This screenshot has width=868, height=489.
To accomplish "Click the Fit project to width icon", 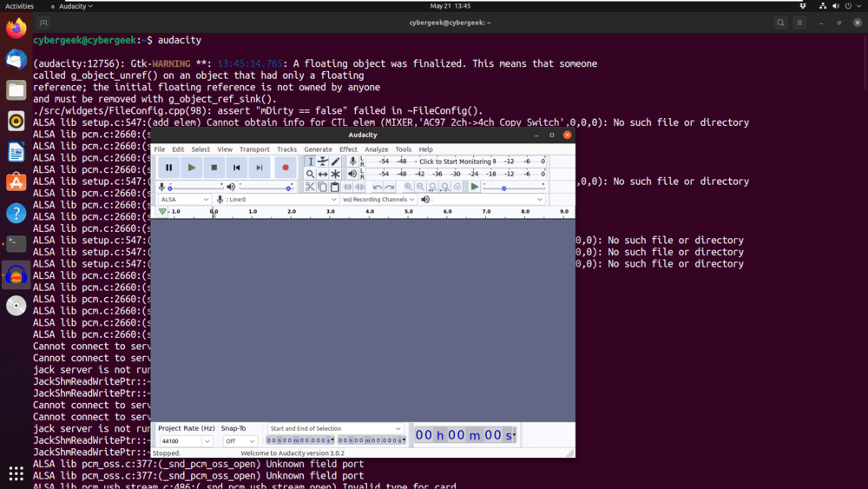I will (445, 188).
